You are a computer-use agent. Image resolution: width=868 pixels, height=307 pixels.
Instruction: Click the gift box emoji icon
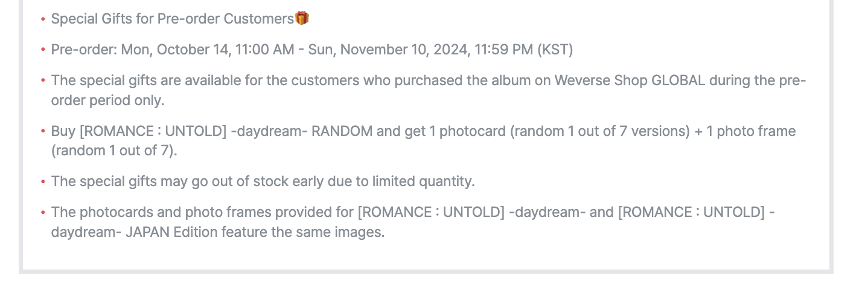point(302,18)
